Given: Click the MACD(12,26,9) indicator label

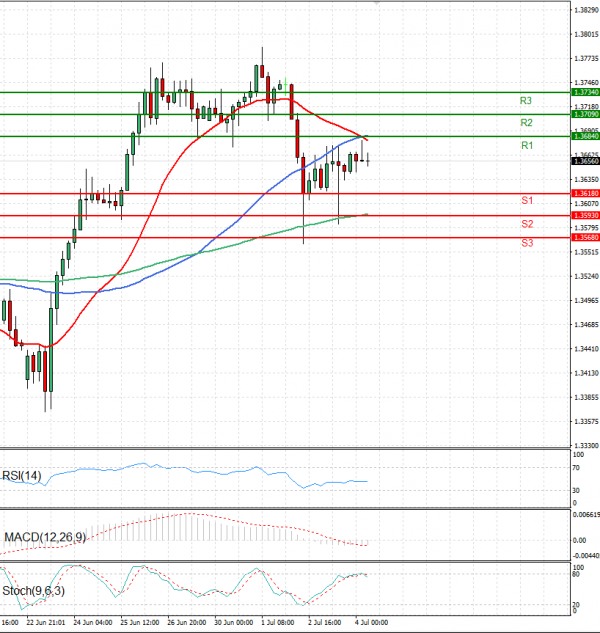Looking at the screenshot, I should [x=45, y=537].
